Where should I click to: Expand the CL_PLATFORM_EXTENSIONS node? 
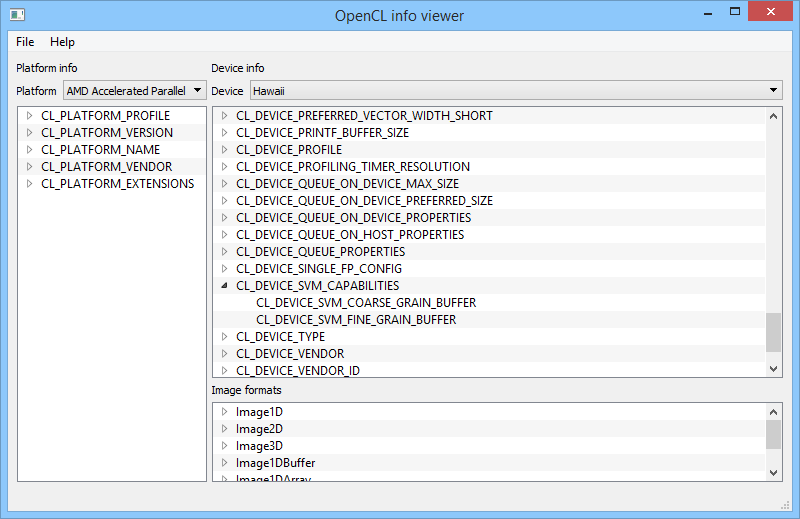click(30, 184)
